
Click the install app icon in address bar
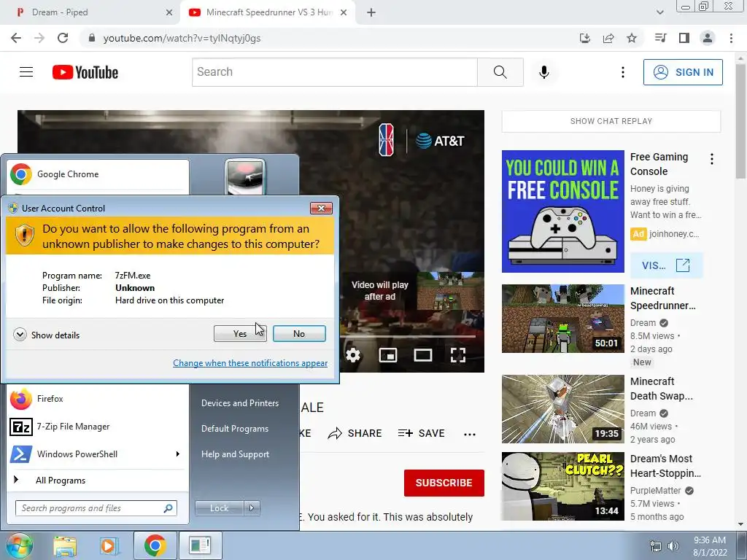coord(585,38)
